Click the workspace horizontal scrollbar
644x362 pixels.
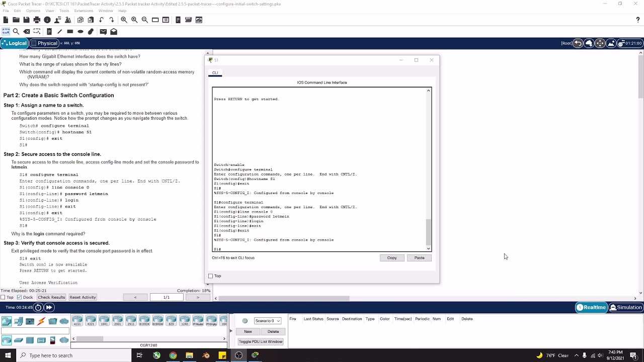tap(284, 298)
